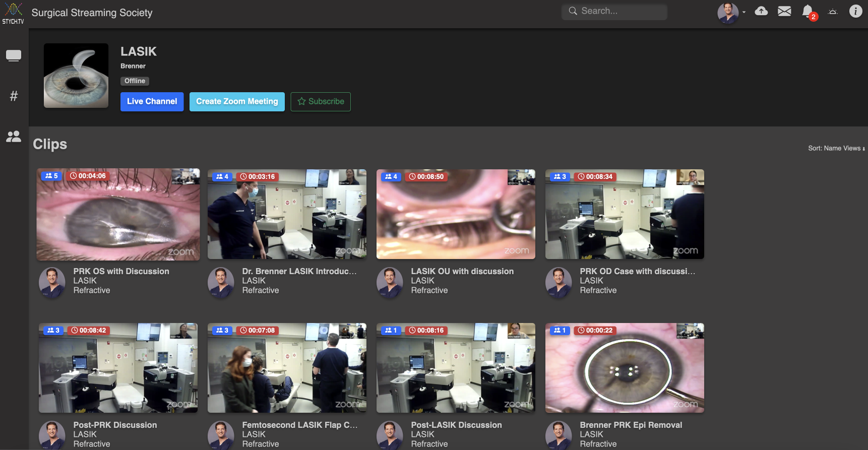Click the info icon in header
This screenshot has width=868, height=450.
[855, 11]
